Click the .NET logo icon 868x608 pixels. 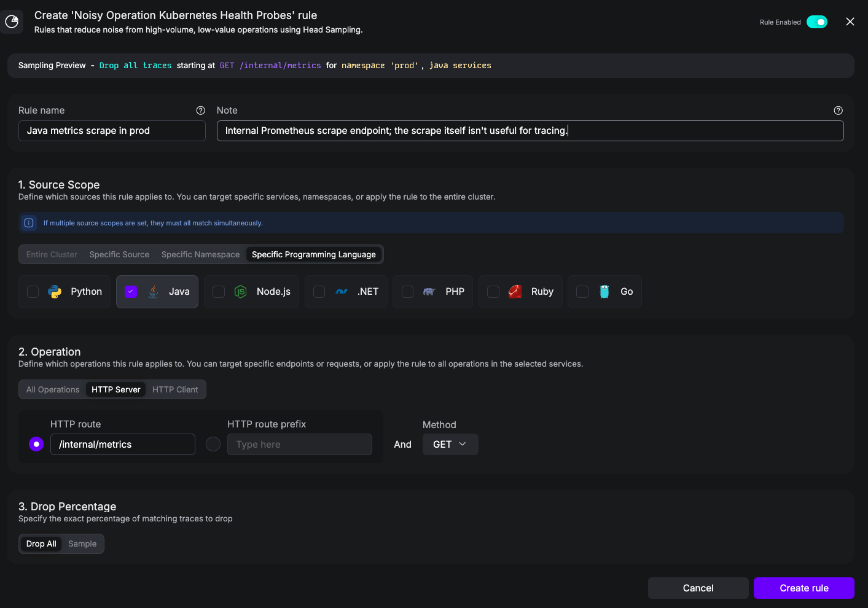click(x=342, y=292)
